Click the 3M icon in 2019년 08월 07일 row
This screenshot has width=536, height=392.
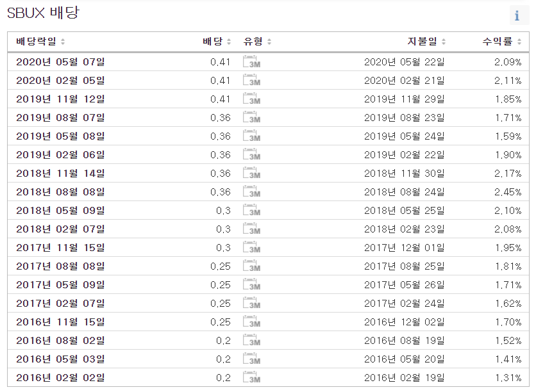[251, 117]
